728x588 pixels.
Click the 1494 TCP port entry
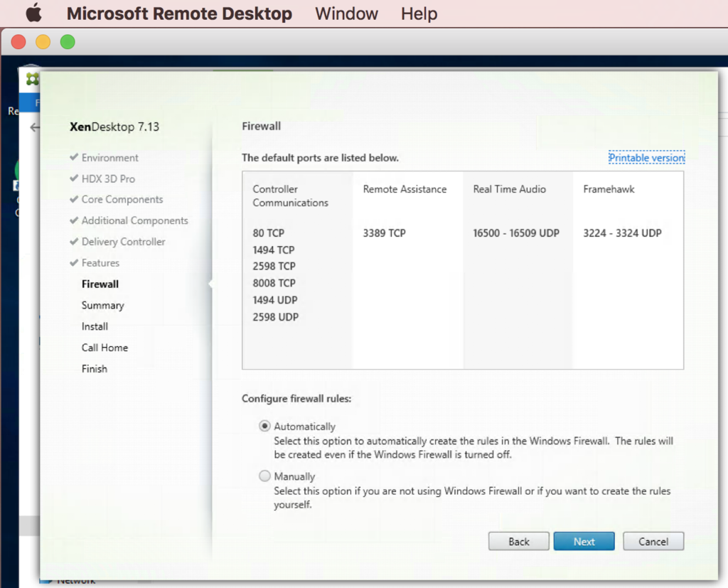pyautogui.click(x=274, y=250)
